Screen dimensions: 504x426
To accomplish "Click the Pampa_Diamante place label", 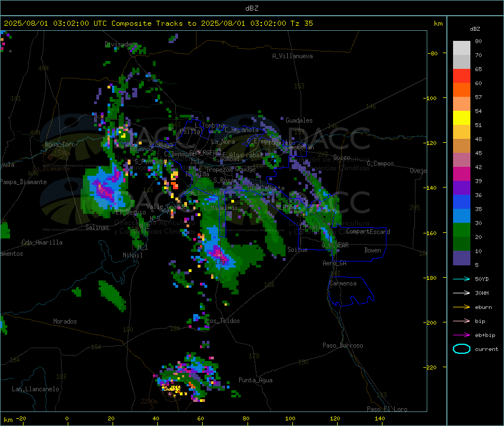I will (x=23, y=182).
